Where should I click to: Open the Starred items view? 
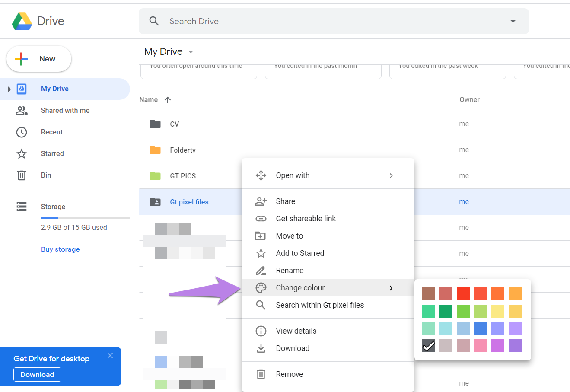[x=52, y=153]
